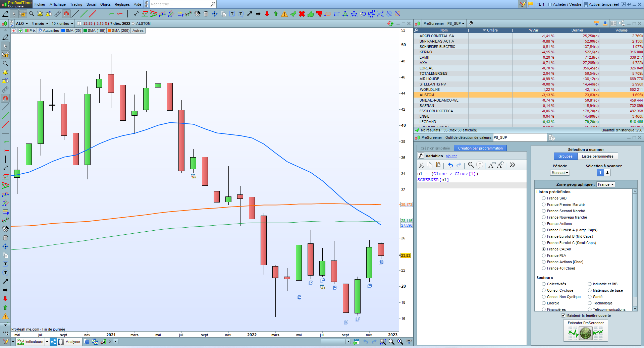Click the alarm bell icon in top toolbar
Viewport: 644px width, 348px height.
(40, 14)
